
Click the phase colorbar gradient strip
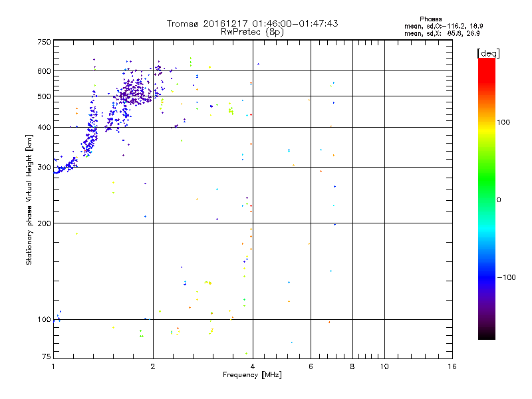(487, 198)
